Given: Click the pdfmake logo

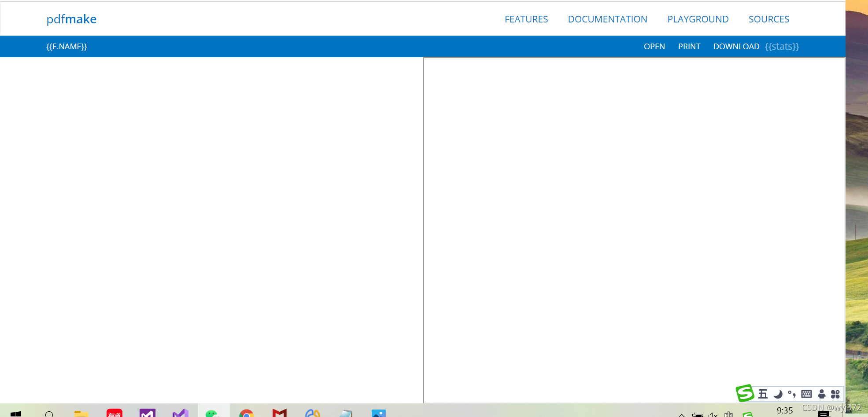Looking at the screenshot, I should coord(71,19).
